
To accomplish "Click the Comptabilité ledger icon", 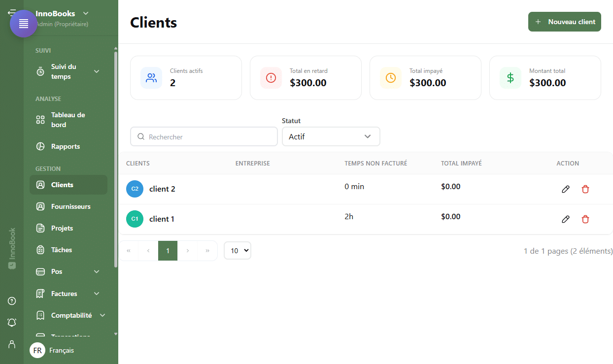I will (40, 315).
